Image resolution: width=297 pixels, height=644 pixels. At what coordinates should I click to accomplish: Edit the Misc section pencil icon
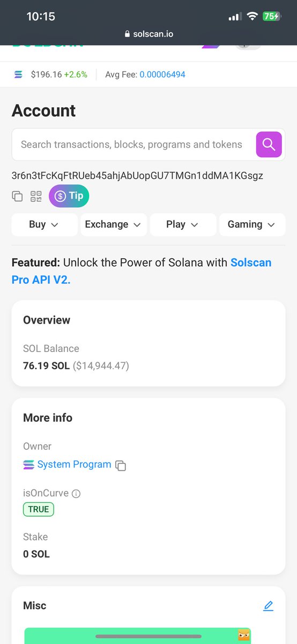(x=269, y=606)
